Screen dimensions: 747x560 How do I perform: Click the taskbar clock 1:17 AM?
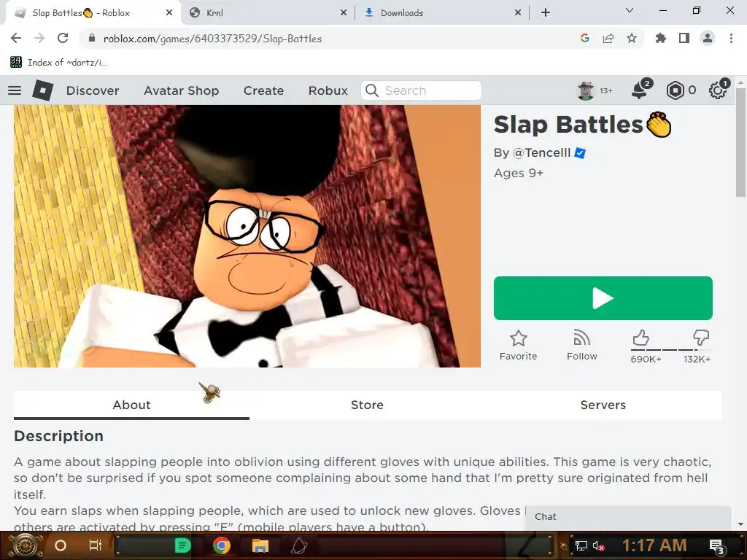point(654,545)
